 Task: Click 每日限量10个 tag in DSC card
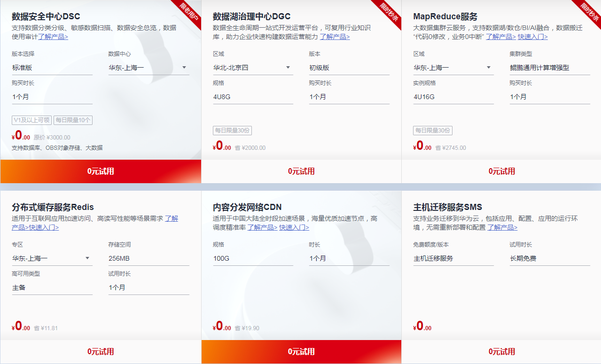click(x=73, y=120)
